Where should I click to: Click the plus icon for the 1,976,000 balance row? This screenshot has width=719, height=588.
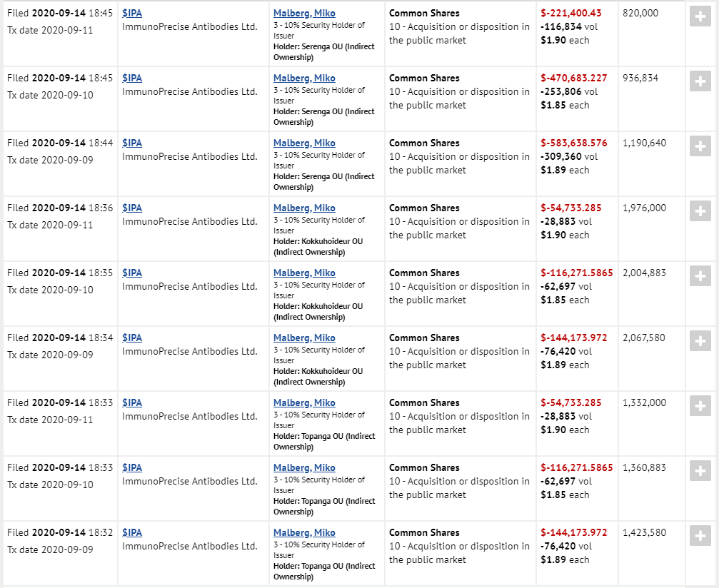(700, 212)
